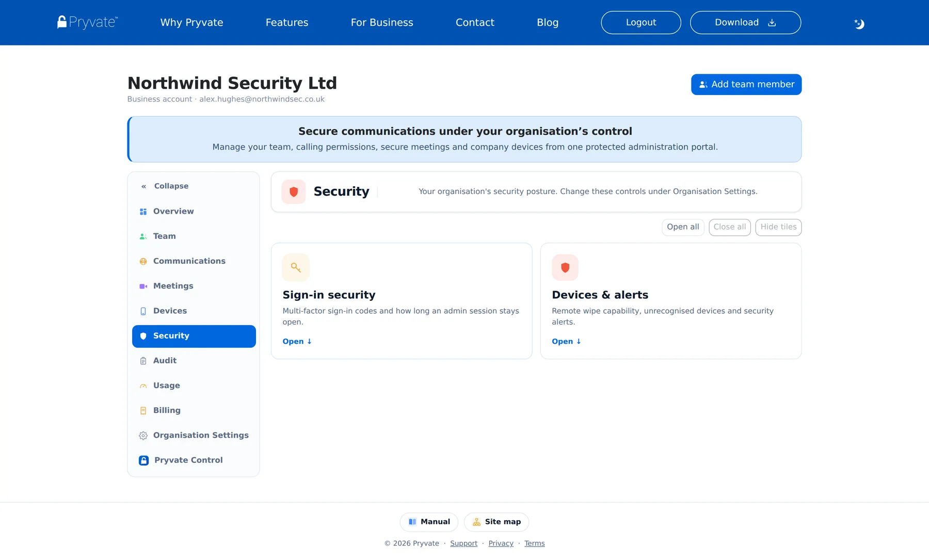This screenshot has width=929, height=560.
Task: Open Organisation Settings in sidebar
Action: click(194, 436)
